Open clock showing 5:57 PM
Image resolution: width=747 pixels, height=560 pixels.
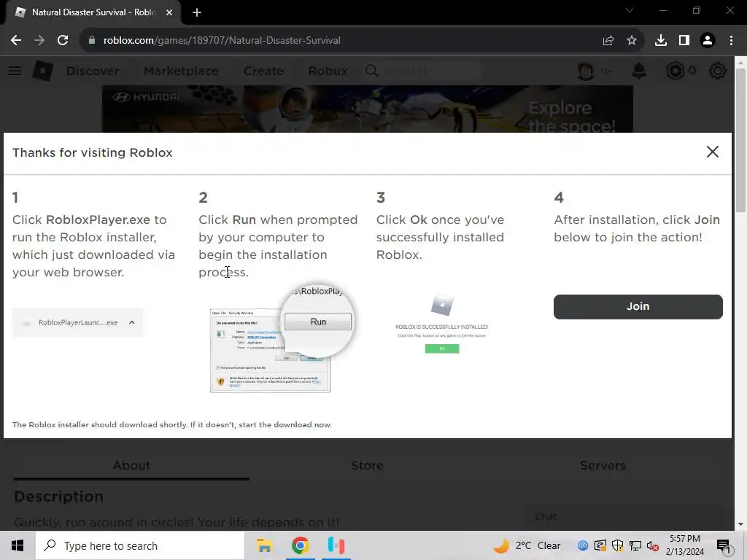coord(685,545)
